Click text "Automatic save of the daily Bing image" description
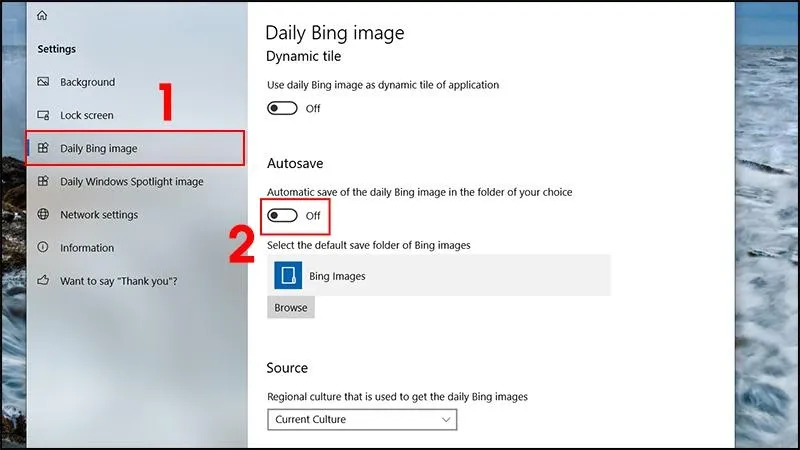The image size is (800, 450). coord(419,192)
